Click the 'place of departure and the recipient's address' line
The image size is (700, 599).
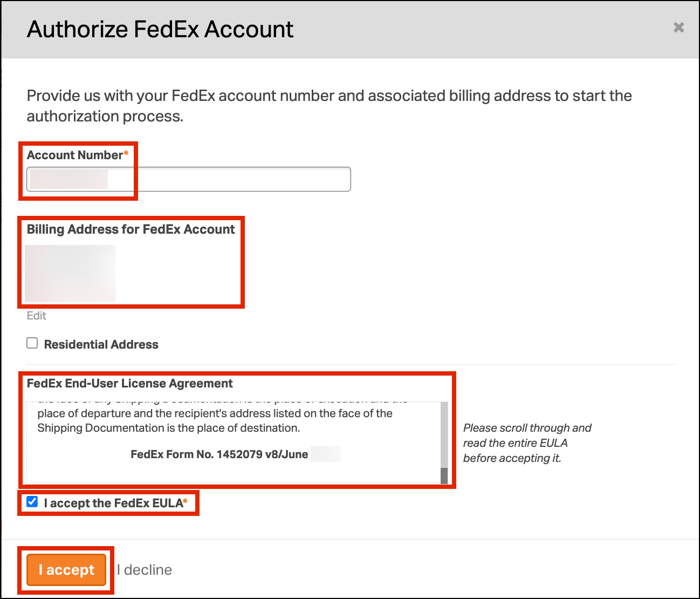pyautogui.click(x=215, y=413)
